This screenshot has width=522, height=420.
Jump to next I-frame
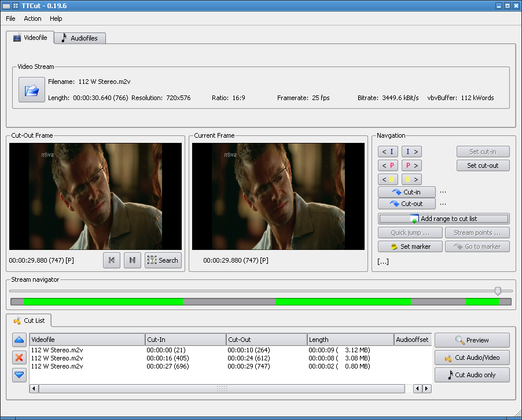click(411, 152)
